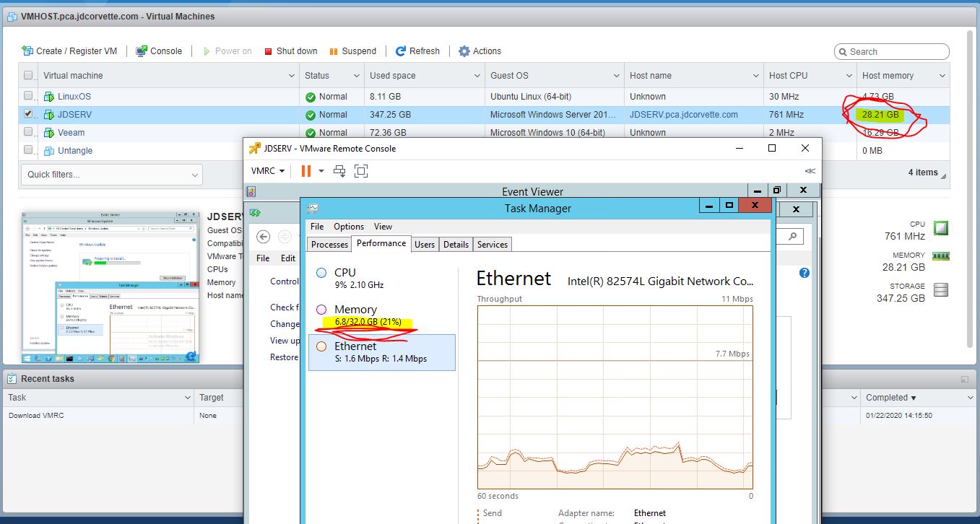
Task: Collapse the VMRC toolbar with the double chevron
Action: click(x=810, y=171)
